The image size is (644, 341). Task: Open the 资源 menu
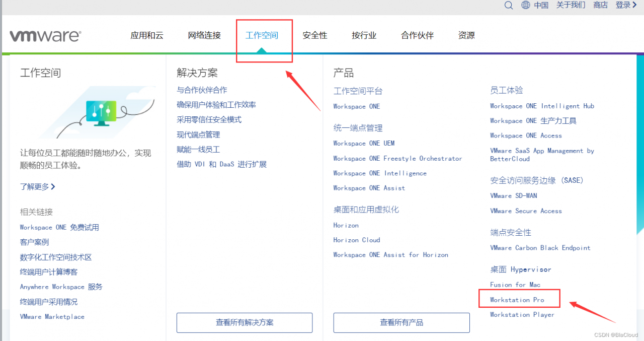pyautogui.click(x=466, y=35)
